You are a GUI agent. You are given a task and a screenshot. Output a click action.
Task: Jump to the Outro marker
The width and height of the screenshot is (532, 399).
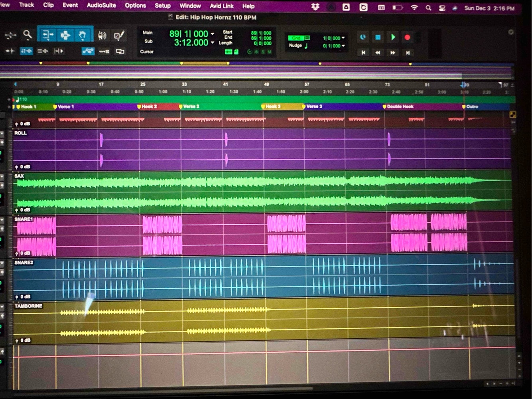tap(470, 107)
